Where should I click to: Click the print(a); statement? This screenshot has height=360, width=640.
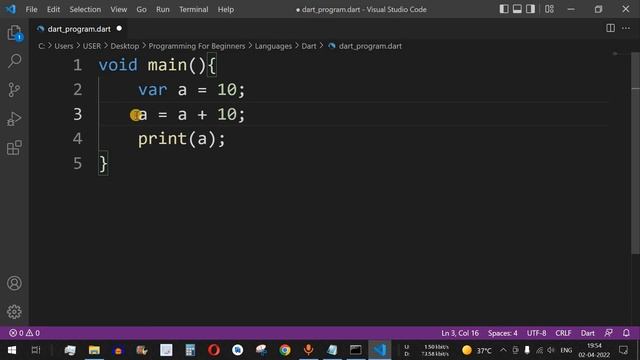pos(181,139)
